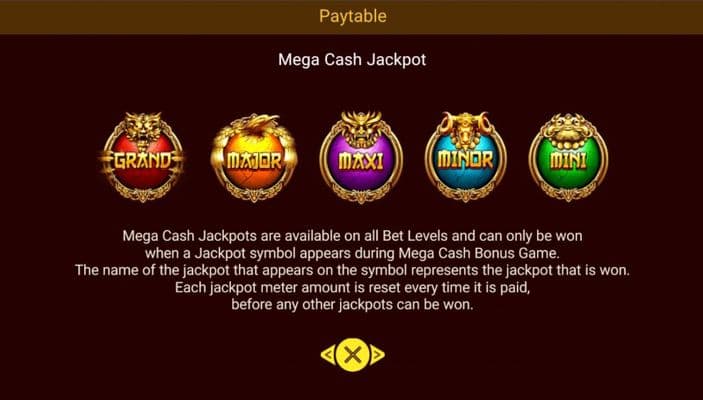Close the paytable with yellow X

tap(353, 355)
